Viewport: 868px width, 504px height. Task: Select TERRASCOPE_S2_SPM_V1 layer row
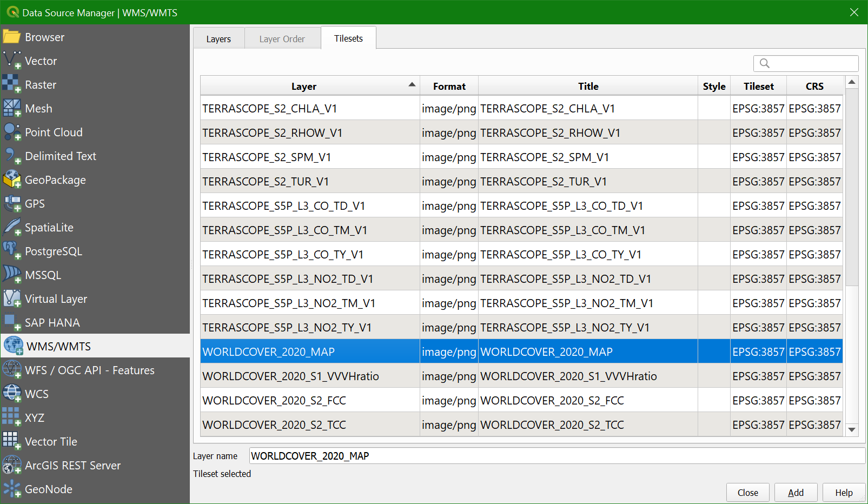[521, 157]
